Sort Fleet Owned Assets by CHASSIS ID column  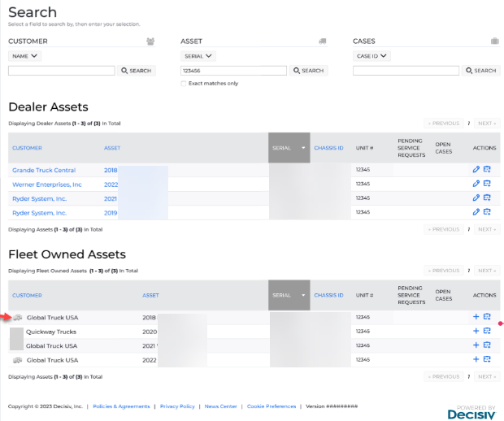click(x=328, y=295)
